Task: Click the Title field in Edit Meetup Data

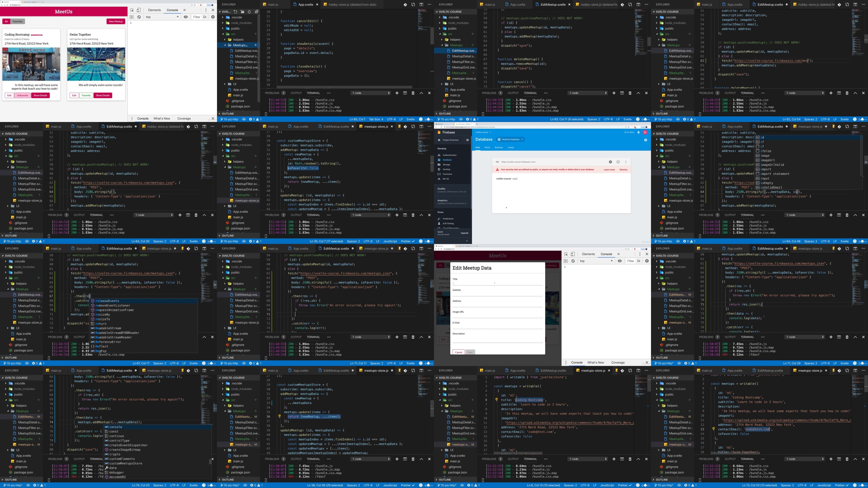Action: pos(497,283)
